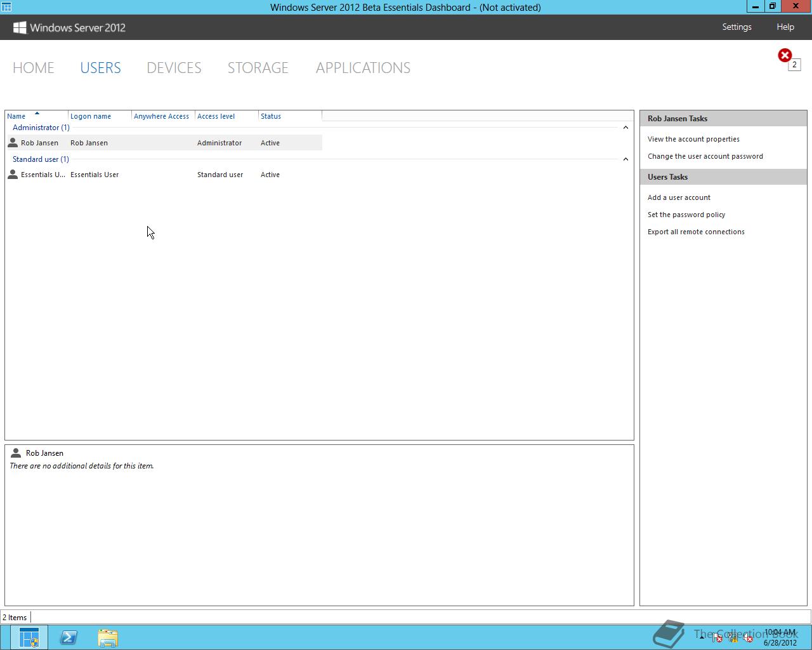Click the taskbar clock showing 6/28/2012
The width and height of the screenshot is (812, 650).
pos(780,637)
